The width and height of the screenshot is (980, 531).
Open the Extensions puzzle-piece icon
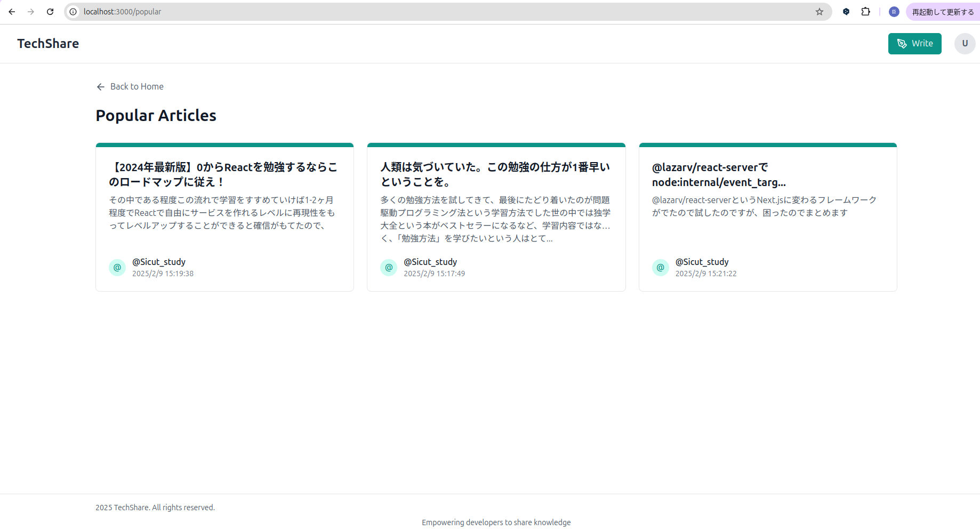tap(866, 12)
